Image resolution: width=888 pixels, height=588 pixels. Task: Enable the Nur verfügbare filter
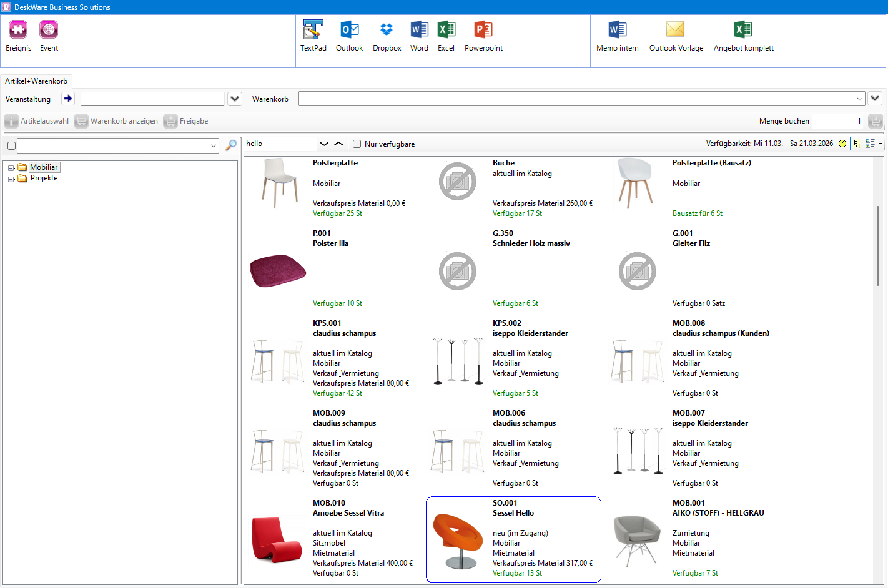tap(357, 144)
